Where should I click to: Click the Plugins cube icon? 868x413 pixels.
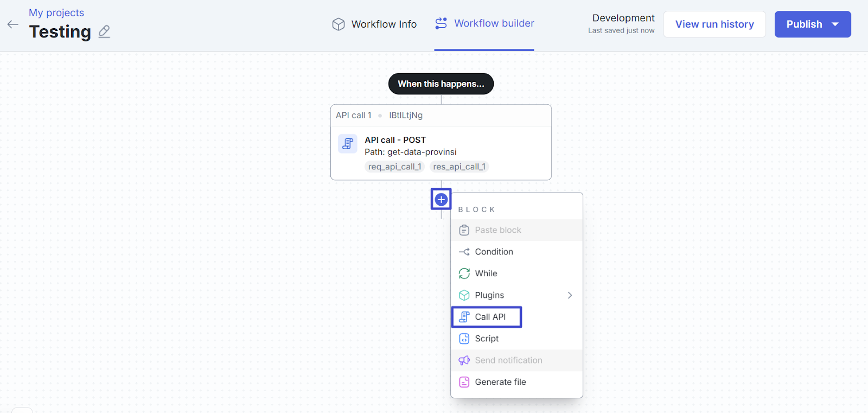point(464,295)
